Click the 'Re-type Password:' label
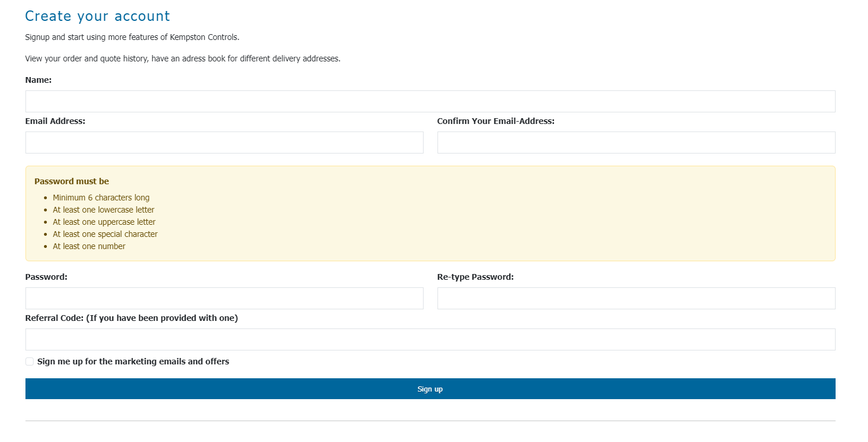 476,277
